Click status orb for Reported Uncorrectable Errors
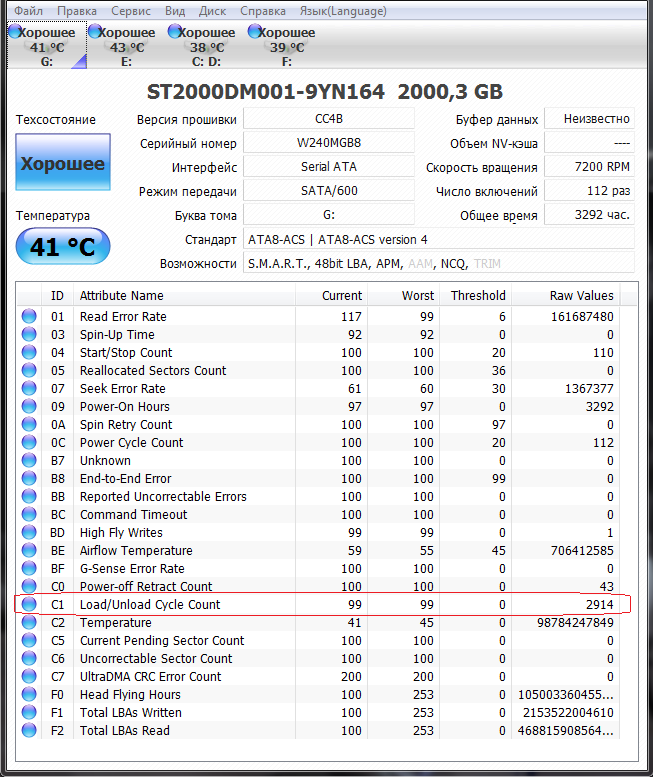This screenshot has width=653, height=777. [29, 496]
